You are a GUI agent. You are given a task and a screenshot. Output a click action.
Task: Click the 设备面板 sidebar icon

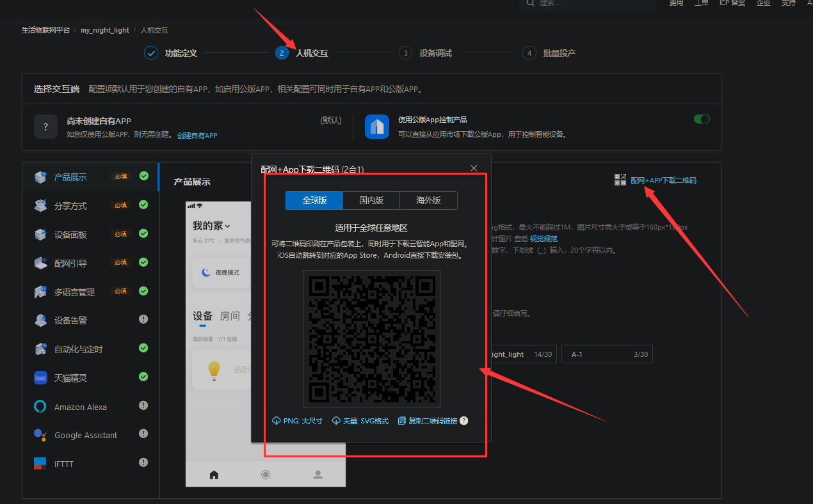[40, 234]
